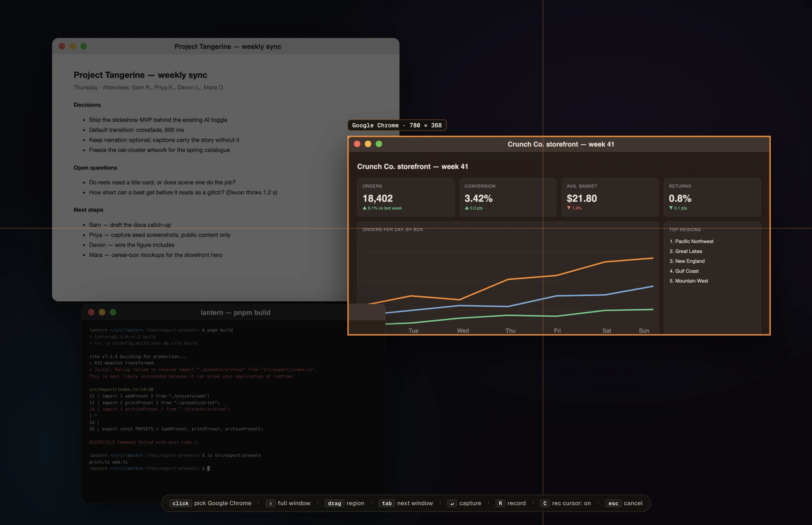This screenshot has width=812, height=525.
Task: Click the Sat axis label on chart
Action: coord(607,331)
